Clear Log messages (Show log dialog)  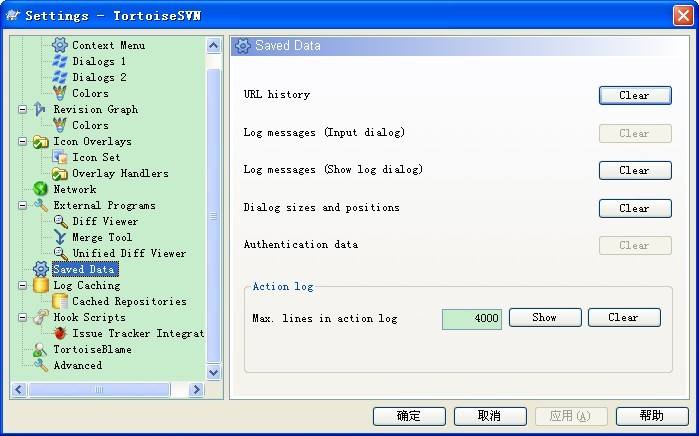[635, 170]
